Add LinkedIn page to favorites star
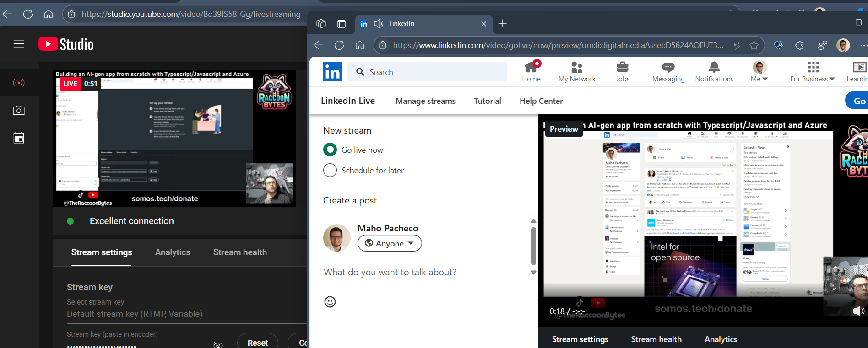 [x=754, y=45]
